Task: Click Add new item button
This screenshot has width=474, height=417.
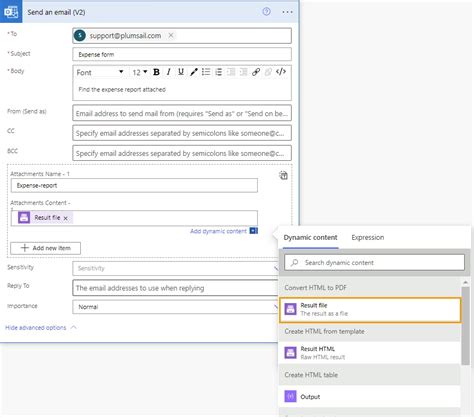Action: coord(45,248)
